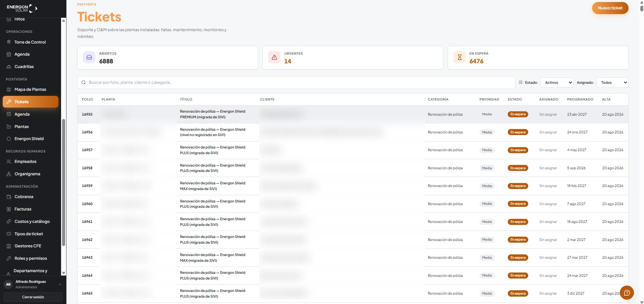
Task: Click the Energon Shield icon
Action: pyautogui.click(x=9, y=139)
